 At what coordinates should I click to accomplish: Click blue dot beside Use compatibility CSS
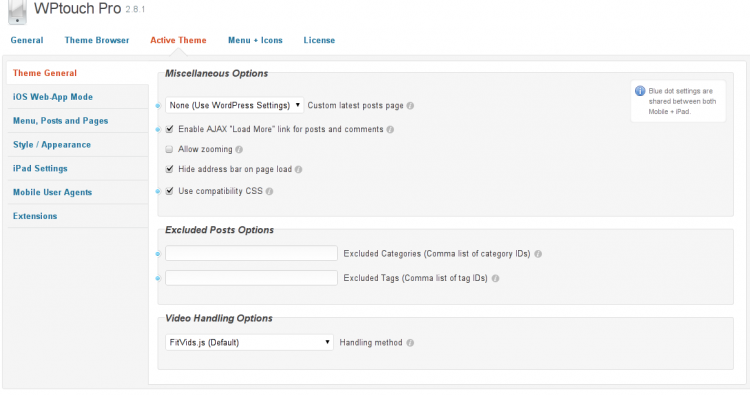click(x=158, y=191)
